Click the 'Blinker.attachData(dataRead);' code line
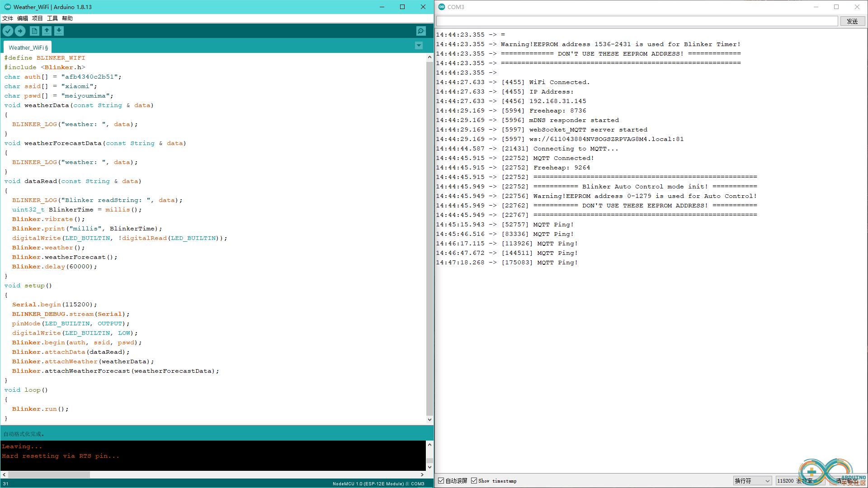868x488 pixels. 71,352
